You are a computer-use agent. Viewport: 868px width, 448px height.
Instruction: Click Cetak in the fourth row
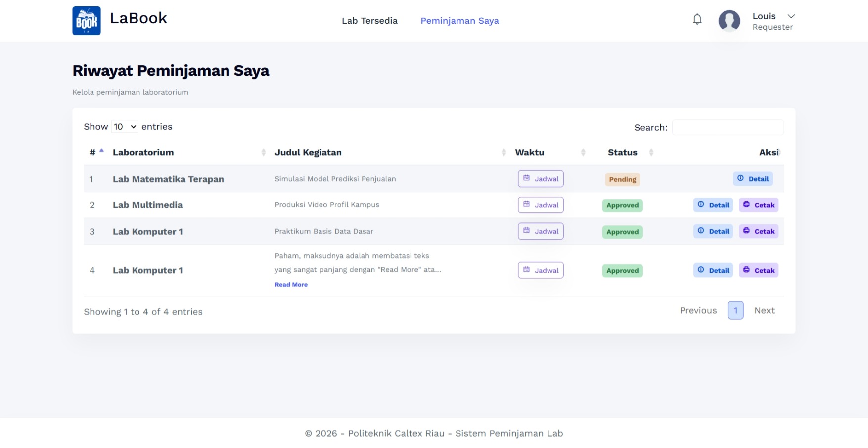759,270
